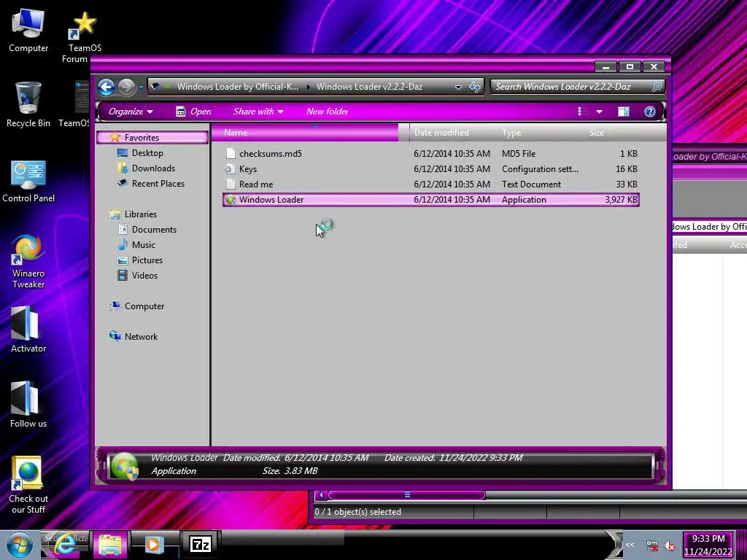
Task: Open Windows Media Player from taskbar
Action: 153,544
